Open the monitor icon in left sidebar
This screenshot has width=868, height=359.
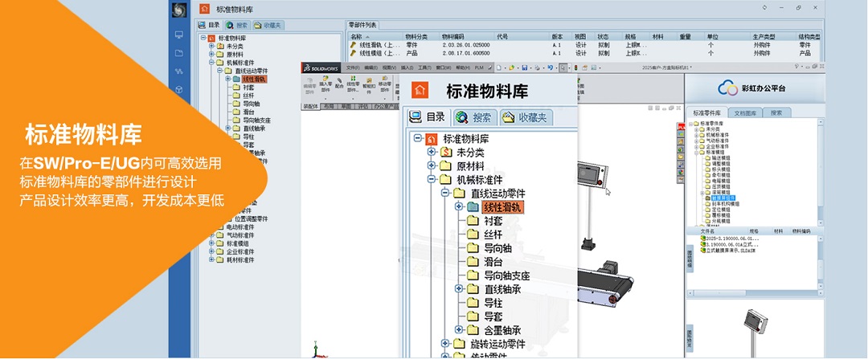pyautogui.click(x=179, y=35)
